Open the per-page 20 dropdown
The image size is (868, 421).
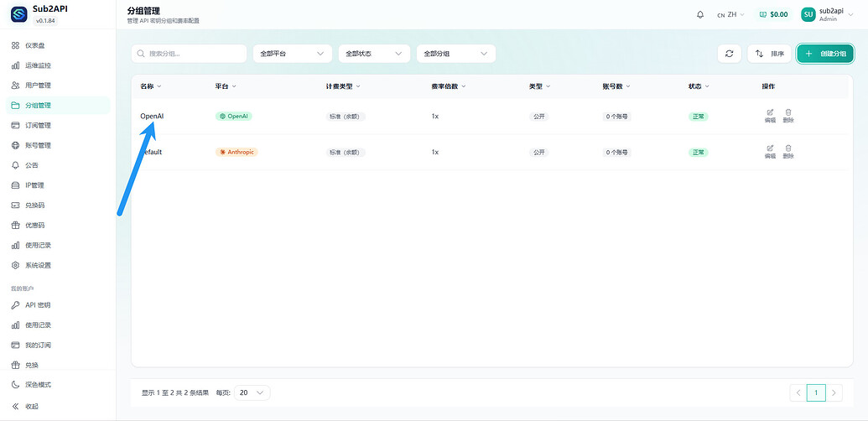tap(252, 392)
